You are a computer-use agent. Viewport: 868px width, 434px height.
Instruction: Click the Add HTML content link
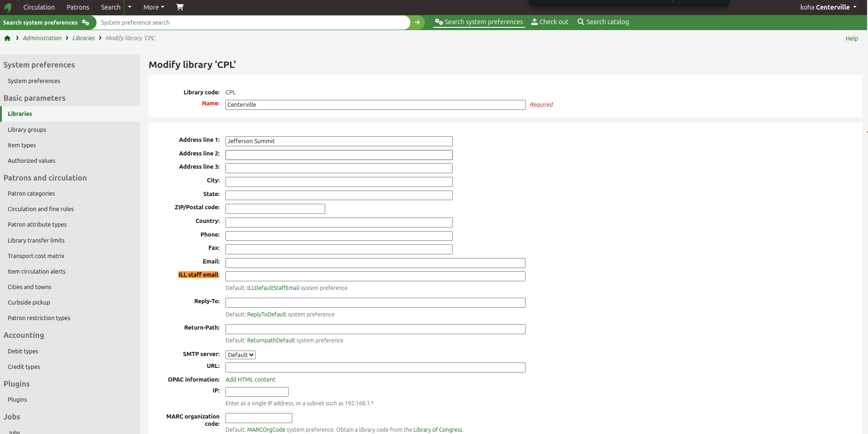pos(250,379)
